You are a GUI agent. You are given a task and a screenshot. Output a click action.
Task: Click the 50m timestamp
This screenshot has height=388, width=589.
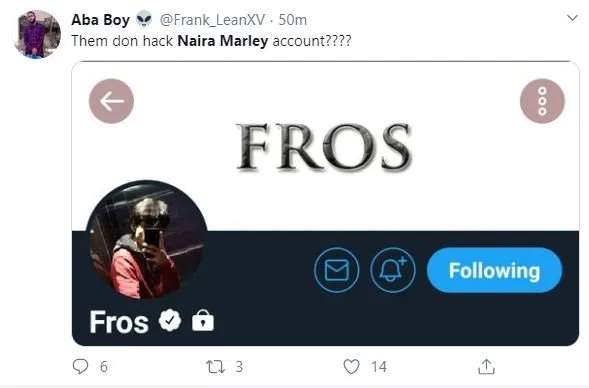coord(293,20)
